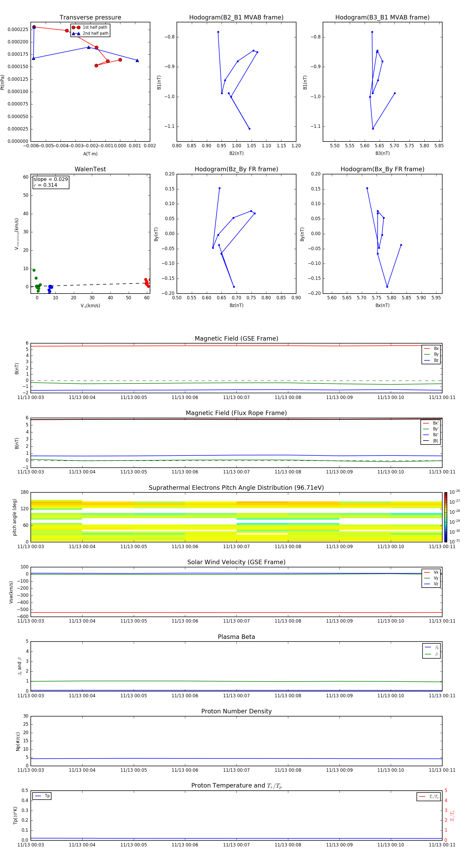473x868 pixels.
Task: Click the 'Vsw(km/s)' axis label
Action: (x=11, y=592)
